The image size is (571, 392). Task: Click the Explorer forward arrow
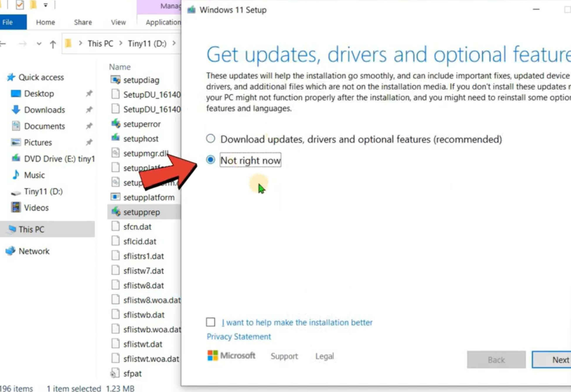[23, 44]
